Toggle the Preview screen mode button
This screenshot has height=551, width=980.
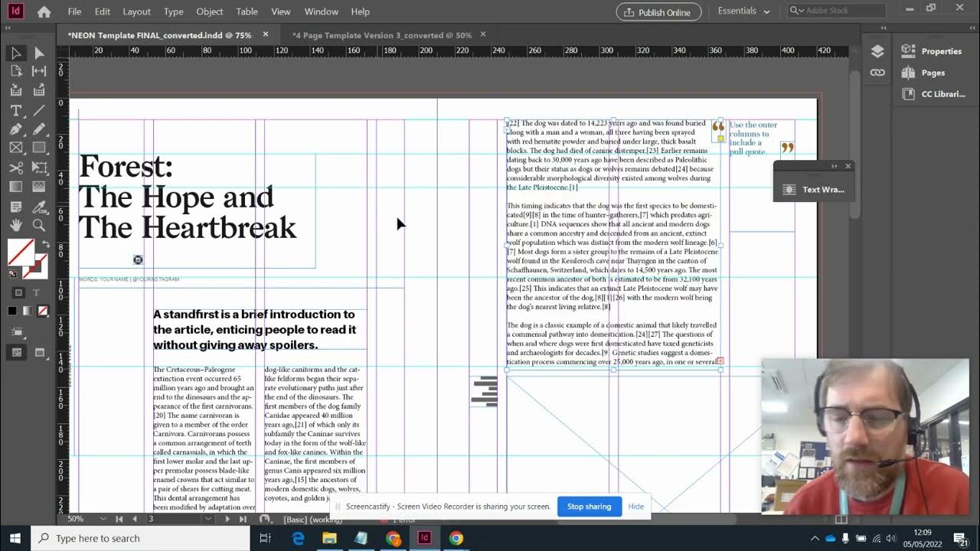[39, 353]
